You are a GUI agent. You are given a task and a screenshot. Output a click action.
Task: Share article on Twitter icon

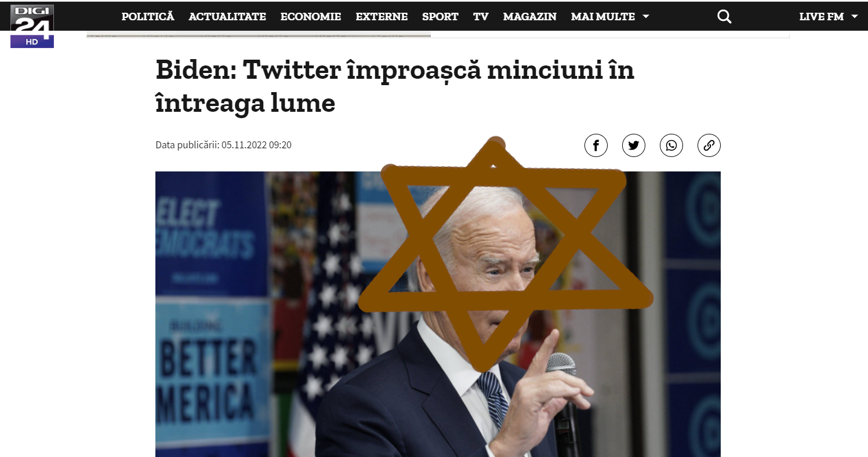(634, 145)
